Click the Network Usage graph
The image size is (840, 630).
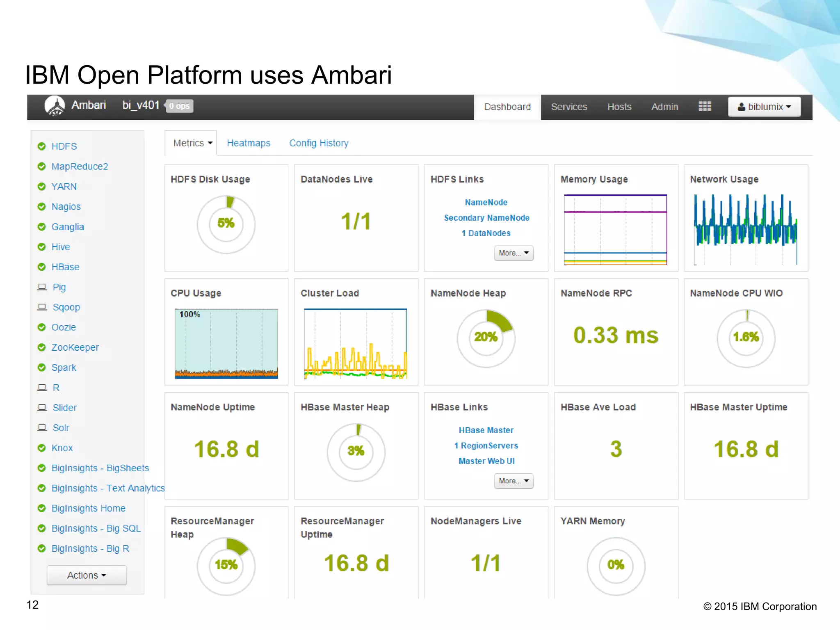pyautogui.click(x=745, y=230)
